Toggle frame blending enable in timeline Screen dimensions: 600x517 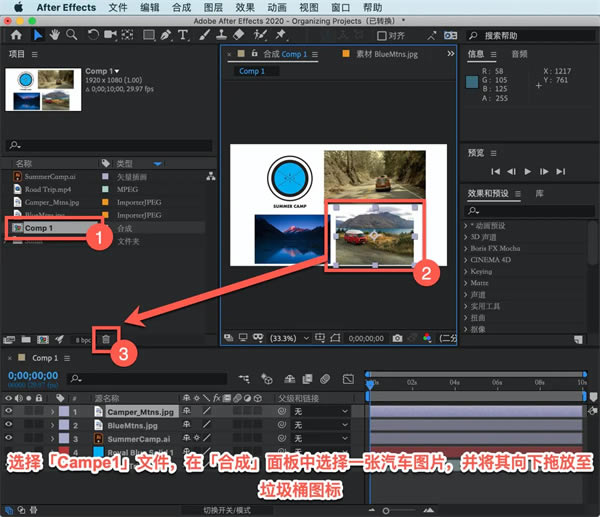[x=307, y=379]
